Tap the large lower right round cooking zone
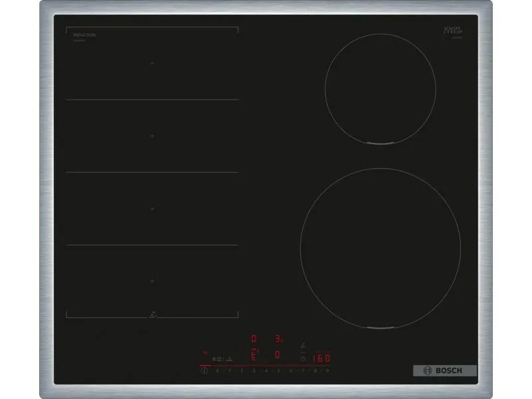532x399 pixels. (380, 248)
